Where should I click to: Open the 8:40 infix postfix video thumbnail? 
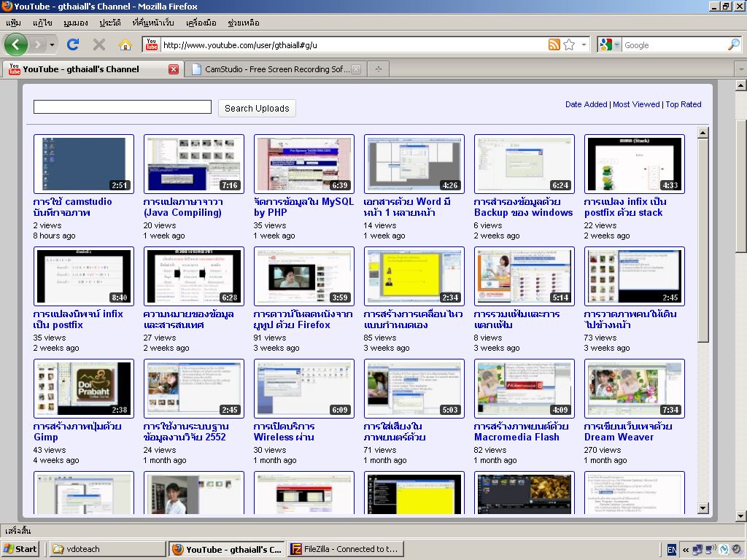pos(84,276)
